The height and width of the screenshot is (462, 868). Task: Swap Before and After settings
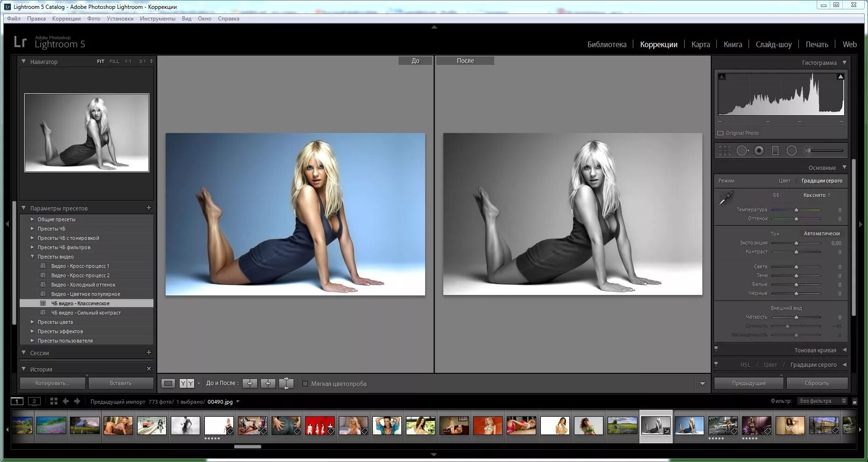pos(286,384)
